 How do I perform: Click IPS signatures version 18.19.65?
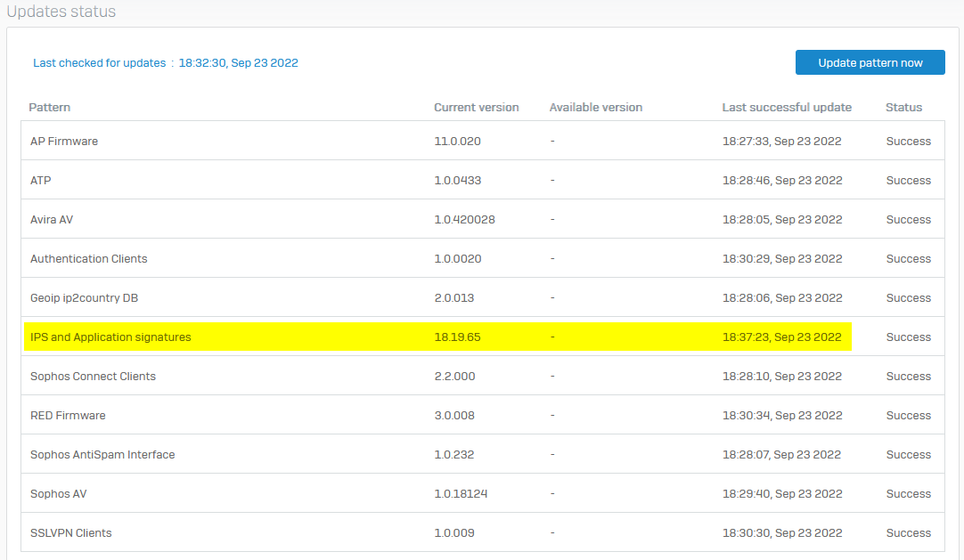pos(457,337)
